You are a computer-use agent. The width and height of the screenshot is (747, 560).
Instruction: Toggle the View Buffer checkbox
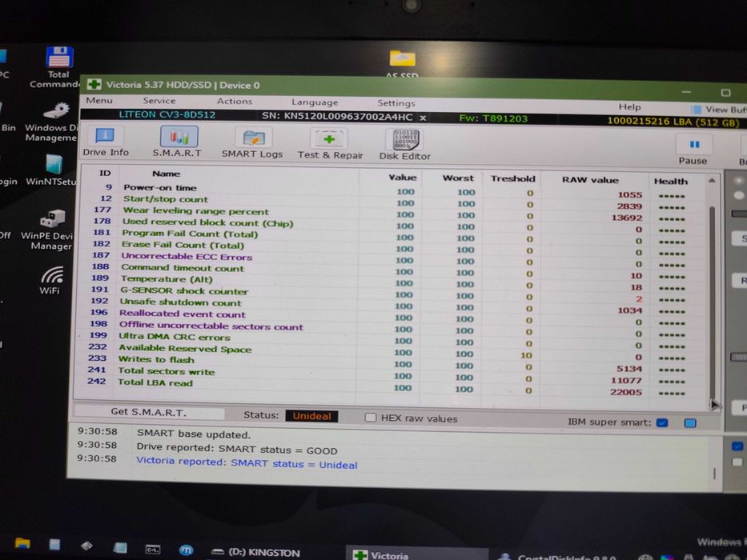point(696,110)
